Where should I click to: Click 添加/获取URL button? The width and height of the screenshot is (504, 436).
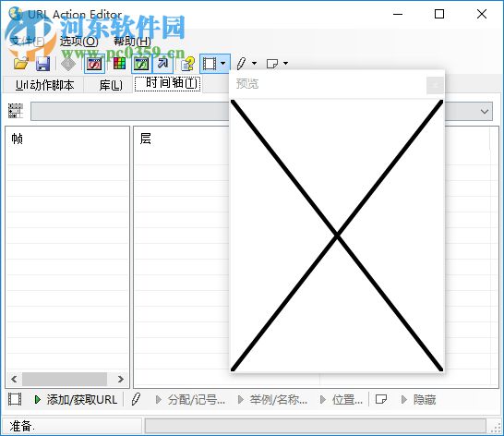click(x=76, y=400)
